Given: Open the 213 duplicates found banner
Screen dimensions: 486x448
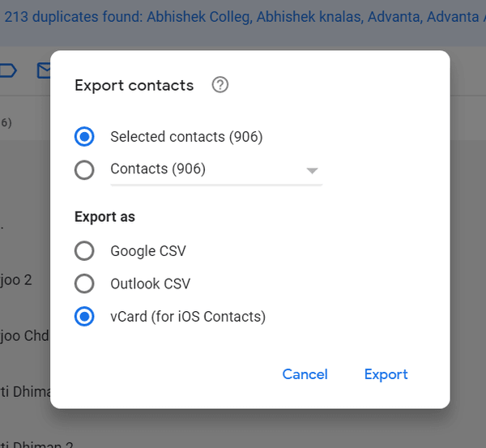Looking at the screenshot, I should (x=243, y=15).
